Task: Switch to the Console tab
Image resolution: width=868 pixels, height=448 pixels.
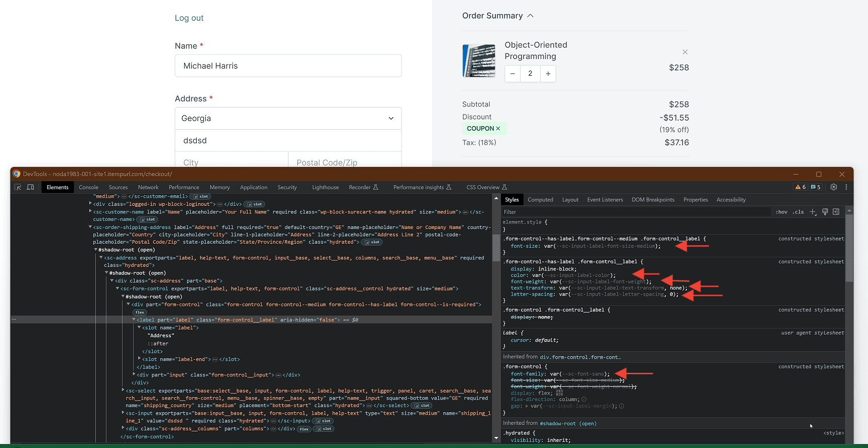Action: pos(89,187)
